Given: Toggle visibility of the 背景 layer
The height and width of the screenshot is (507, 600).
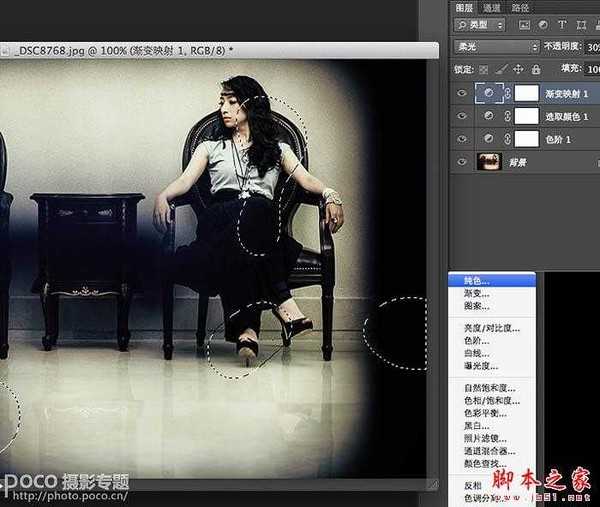Looking at the screenshot, I should point(461,161).
